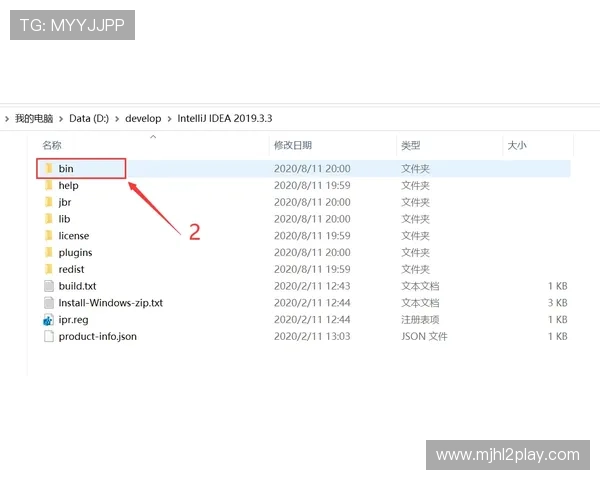Select the license folder name
Viewport: 600px width, 480px height.
pos(74,236)
